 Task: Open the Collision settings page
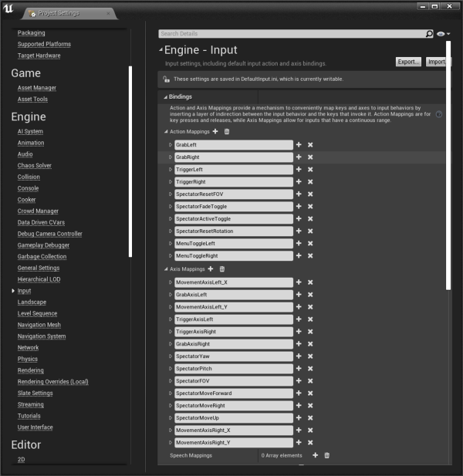coord(29,177)
